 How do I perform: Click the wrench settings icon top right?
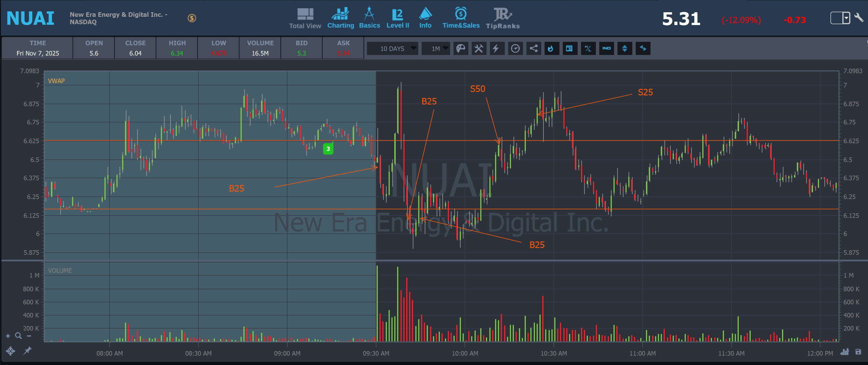[859, 18]
